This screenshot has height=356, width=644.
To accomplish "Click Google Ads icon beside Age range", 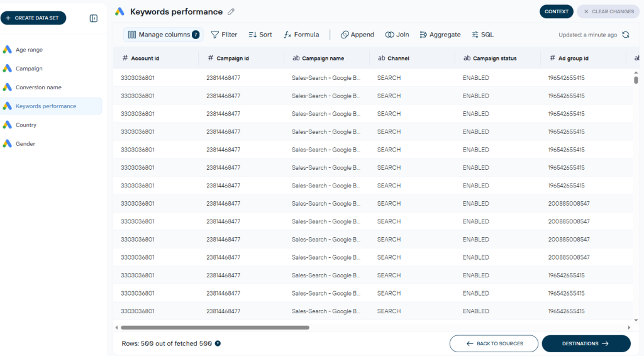I will coord(7,50).
